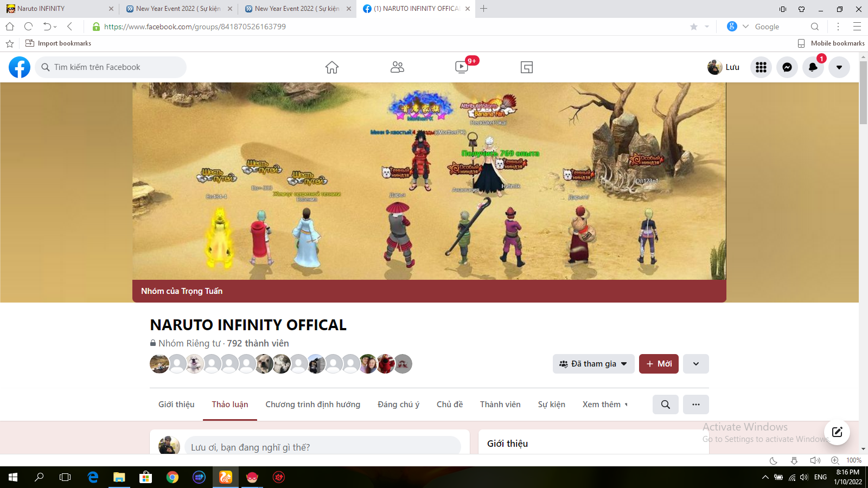Image resolution: width=868 pixels, height=488 pixels.
Task: Open the Groups feed icon in top nav
Action: (x=527, y=67)
